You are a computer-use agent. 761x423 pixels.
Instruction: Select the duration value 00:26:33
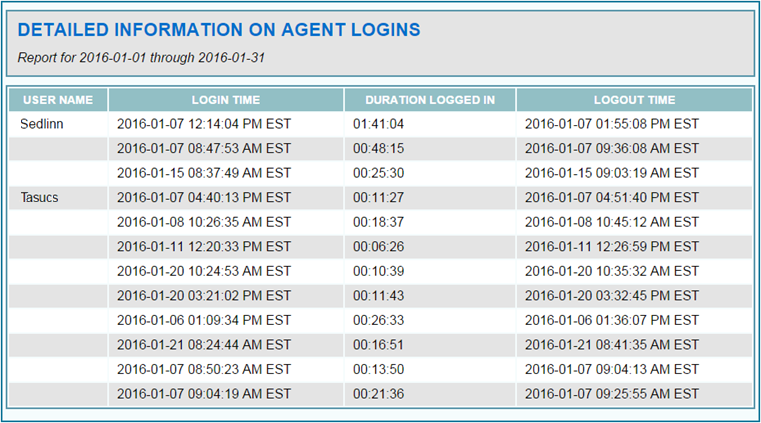tap(378, 321)
